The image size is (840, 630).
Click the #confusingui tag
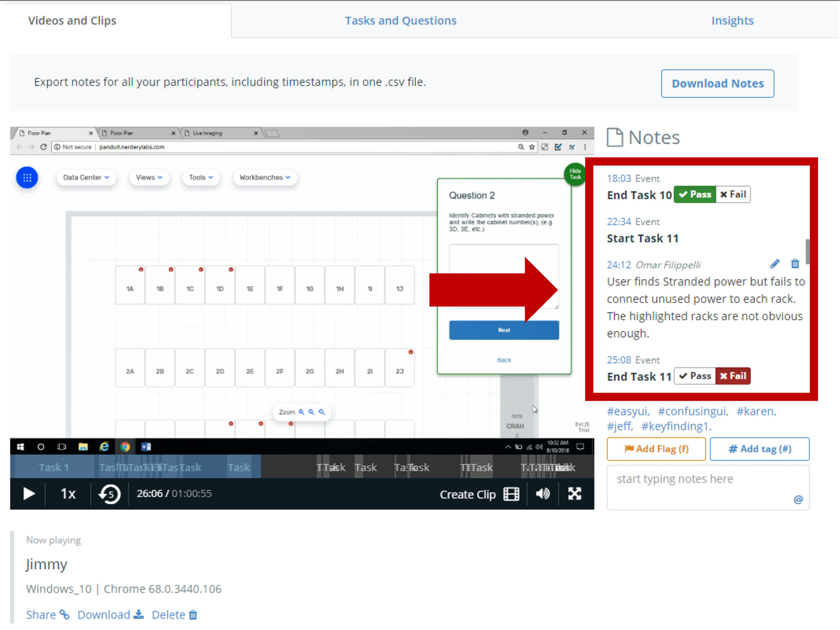(x=693, y=411)
